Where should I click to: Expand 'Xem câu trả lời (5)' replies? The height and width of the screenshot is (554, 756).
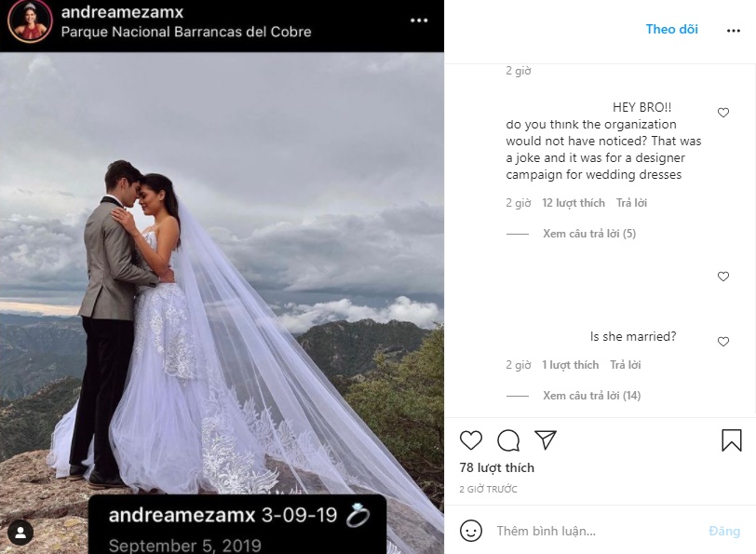point(589,234)
